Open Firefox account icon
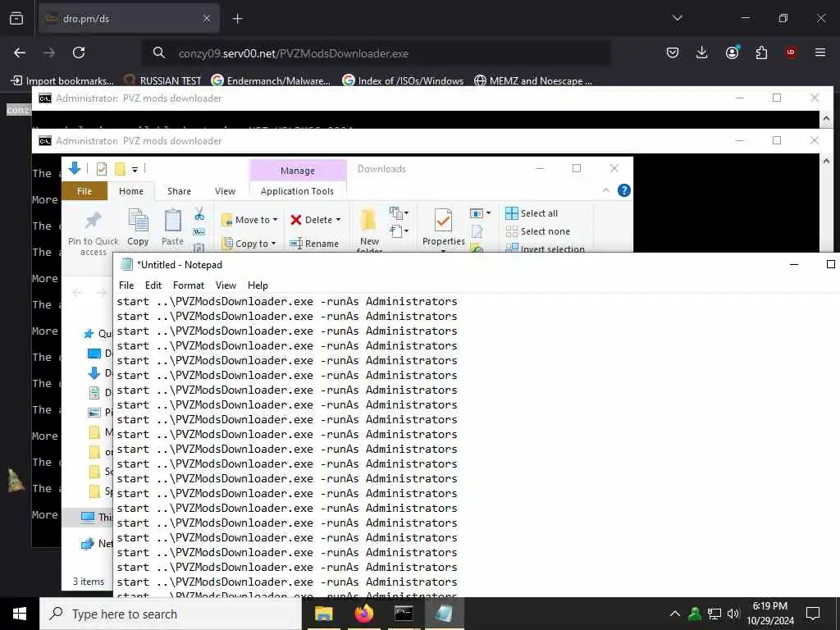 click(x=732, y=52)
